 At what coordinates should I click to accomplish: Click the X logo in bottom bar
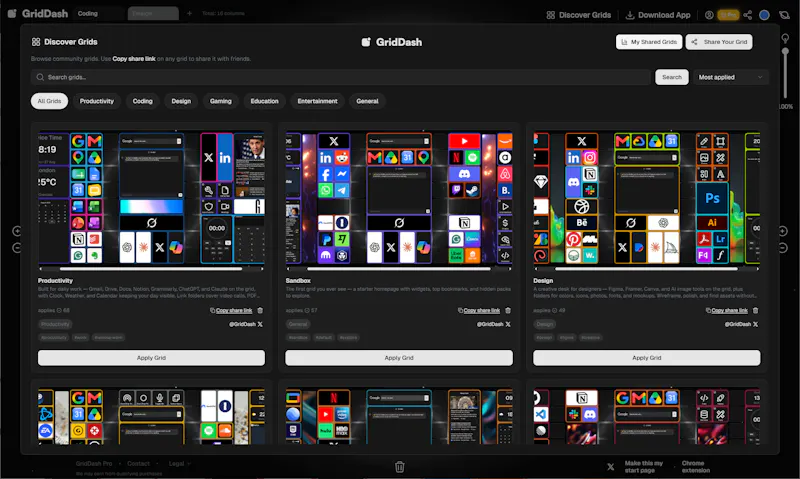610,466
